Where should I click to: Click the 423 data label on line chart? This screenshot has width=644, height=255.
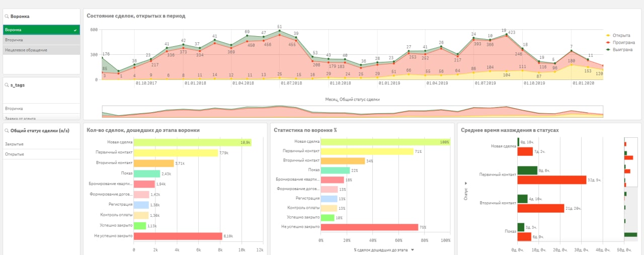[x=512, y=33]
